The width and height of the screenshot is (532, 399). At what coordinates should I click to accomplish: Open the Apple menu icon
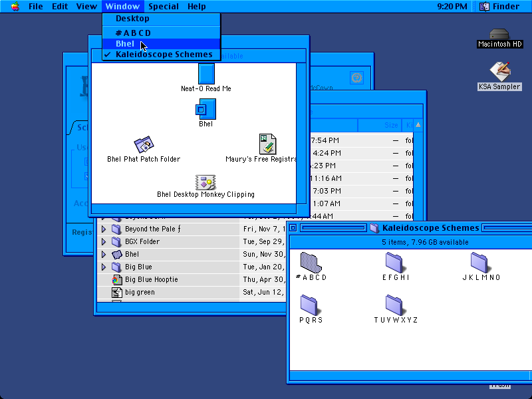[x=15, y=6]
